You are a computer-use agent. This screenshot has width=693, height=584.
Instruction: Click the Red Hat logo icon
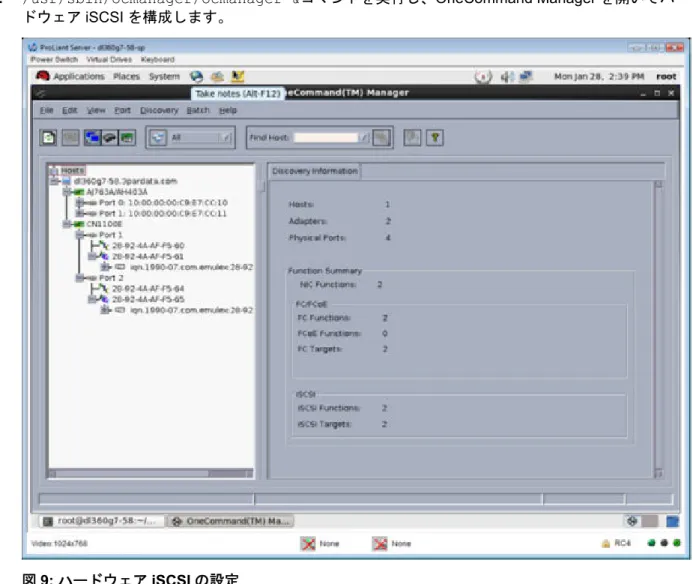click(43, 76)
